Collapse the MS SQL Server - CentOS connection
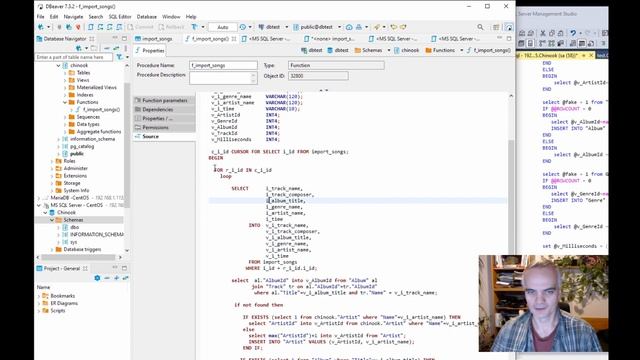The height and width of the screenshot is (360, 640). point(39,205)
